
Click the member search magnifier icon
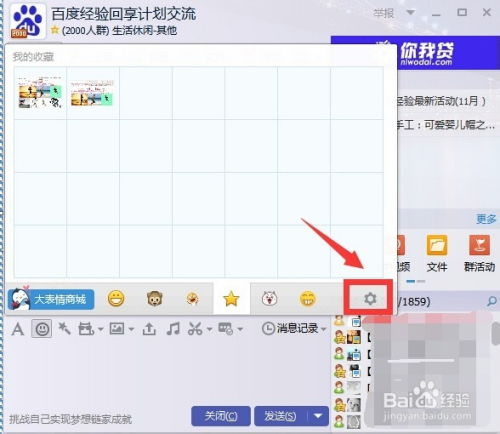point(492,302)
